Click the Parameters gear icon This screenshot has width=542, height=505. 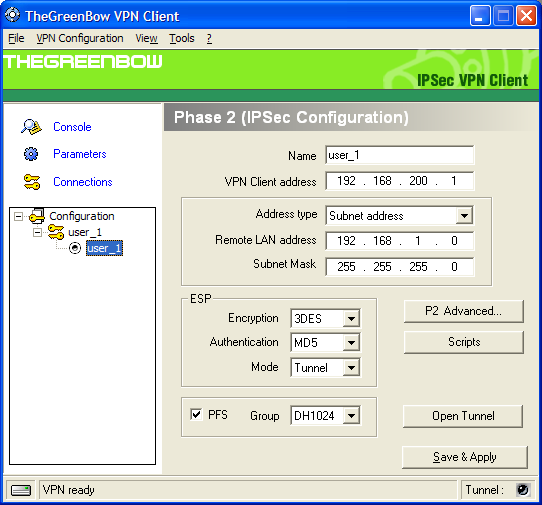(31, 154)
